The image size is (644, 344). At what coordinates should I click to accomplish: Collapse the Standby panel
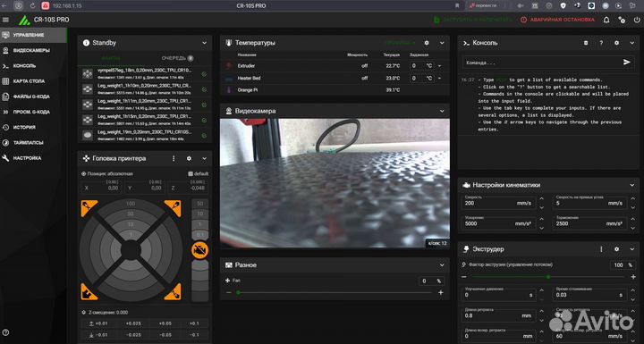[x=205, y=43]
